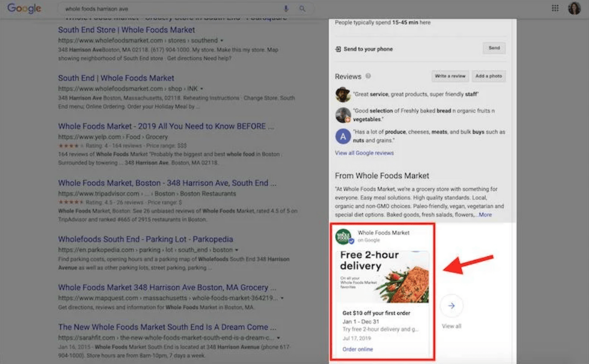Viewport: 589px width, 364px height.
Task: Click the Send to your phone icon
Action: [338, 49]
